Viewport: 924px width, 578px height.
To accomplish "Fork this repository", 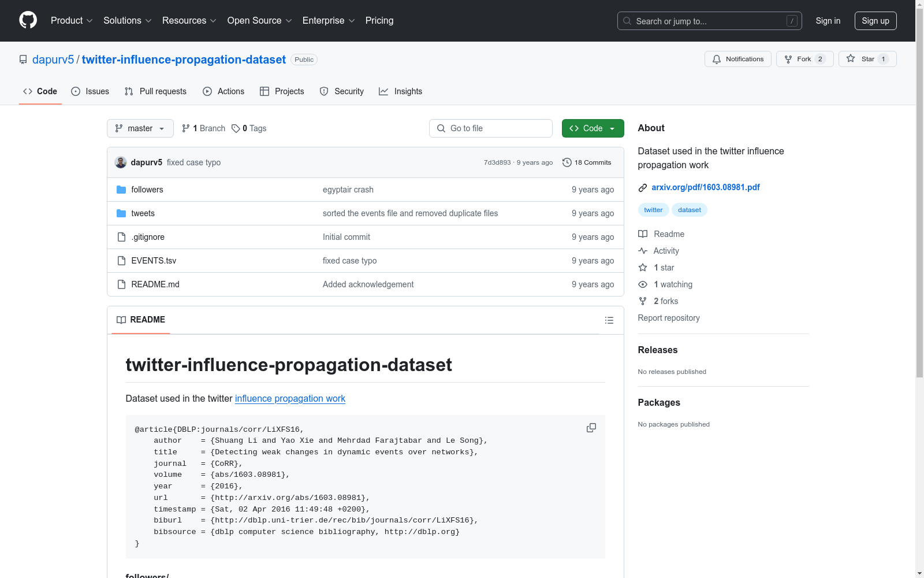I will click(804, 59).
